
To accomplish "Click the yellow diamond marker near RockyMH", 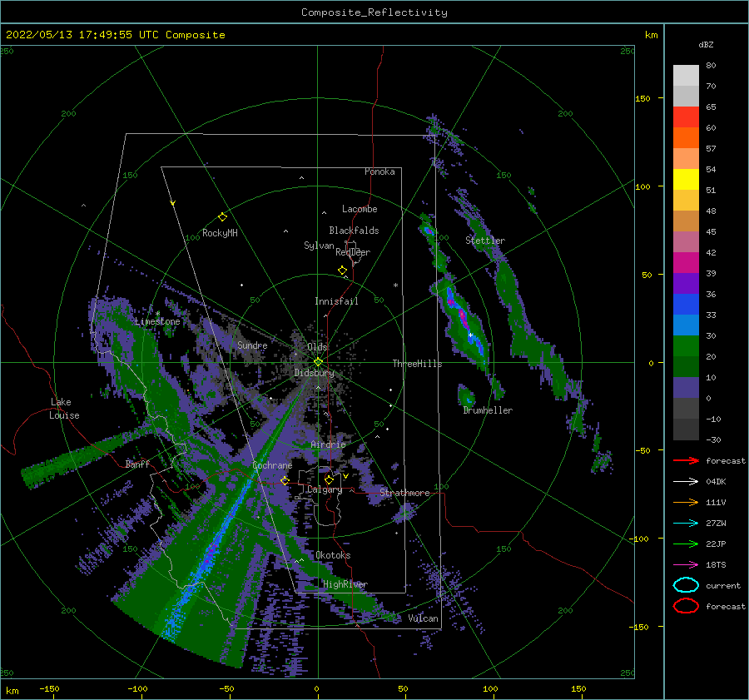I will click(222, 217).
